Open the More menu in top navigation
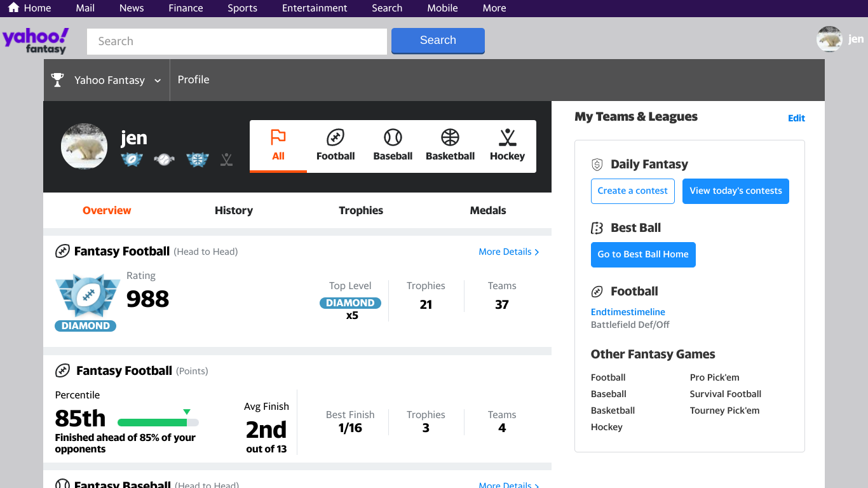The width and height of the screenshot is (868, 488). pos(494,8)
